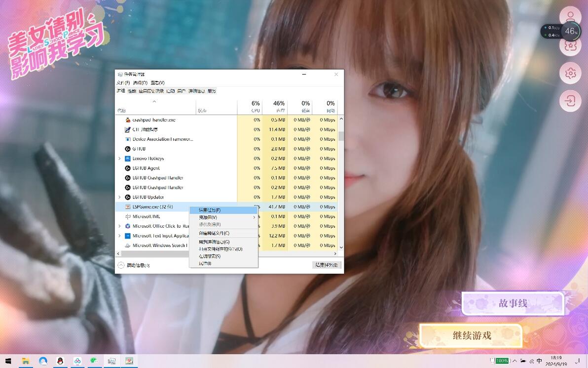
Task: Click the 结束任务 button at window bottom
Action: [327, 265]
